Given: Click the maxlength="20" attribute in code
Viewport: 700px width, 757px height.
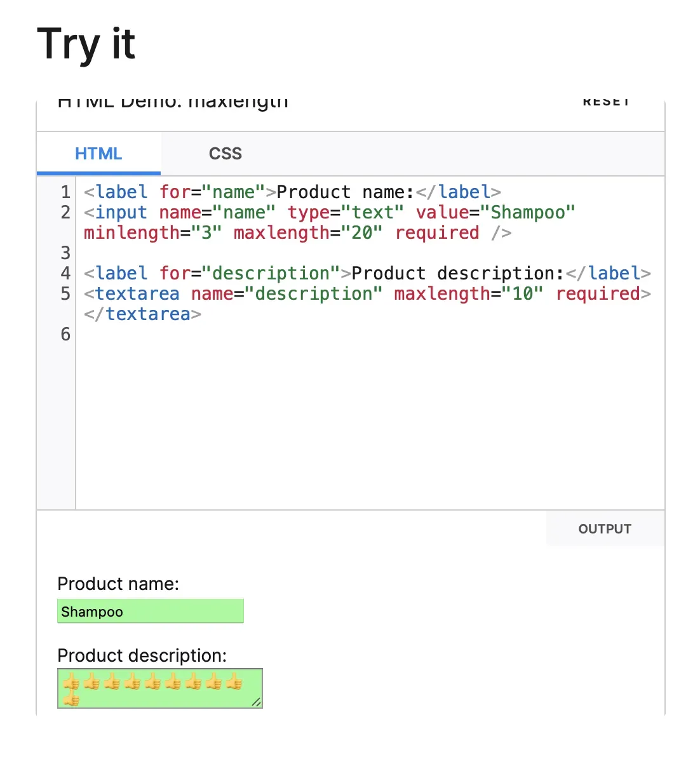Looking at the screenshot, I should pyautogui.click(x=307, y=232).
